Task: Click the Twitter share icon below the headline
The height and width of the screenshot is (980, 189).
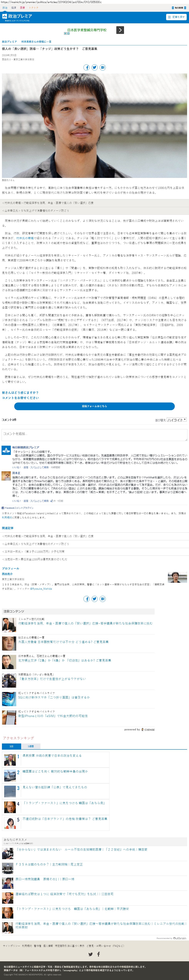Action: point(95,67)
